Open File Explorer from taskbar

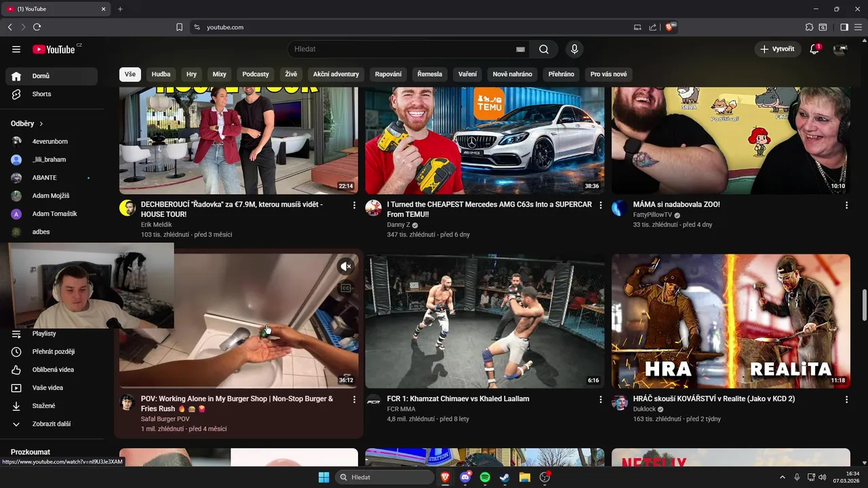(524, 477)
